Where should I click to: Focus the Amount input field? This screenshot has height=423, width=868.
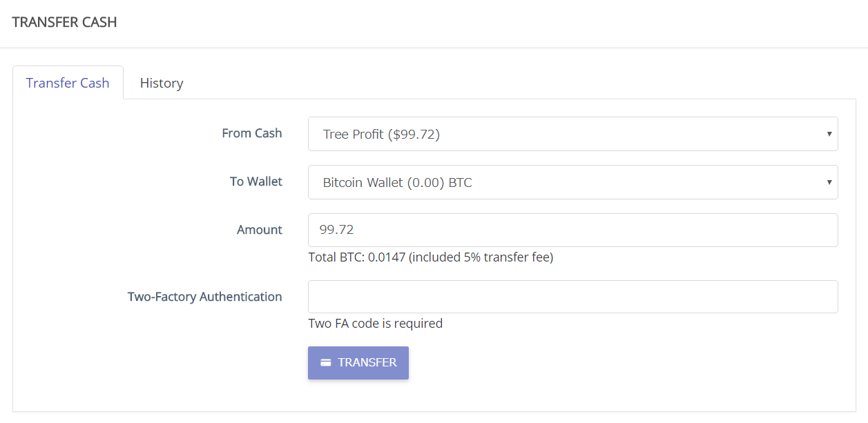(572, 230)
